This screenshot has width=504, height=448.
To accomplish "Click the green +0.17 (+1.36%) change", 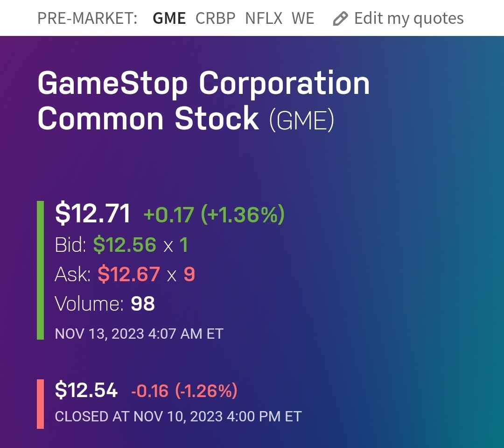I will pyautogui.click(x=214, y=215).
